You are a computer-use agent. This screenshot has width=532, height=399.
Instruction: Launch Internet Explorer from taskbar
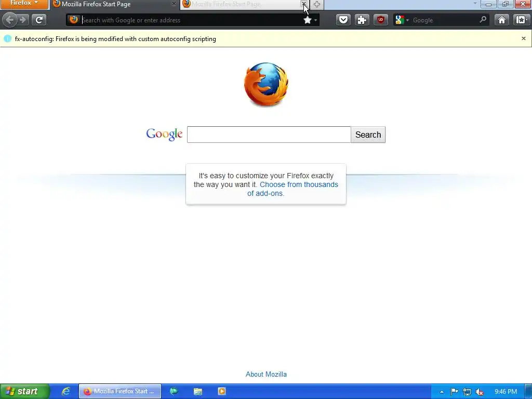click(65, 391)
